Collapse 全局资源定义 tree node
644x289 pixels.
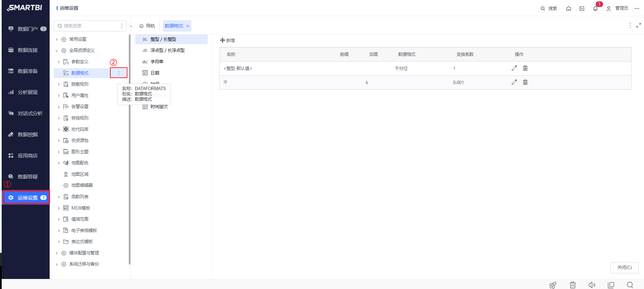[57, 51]
